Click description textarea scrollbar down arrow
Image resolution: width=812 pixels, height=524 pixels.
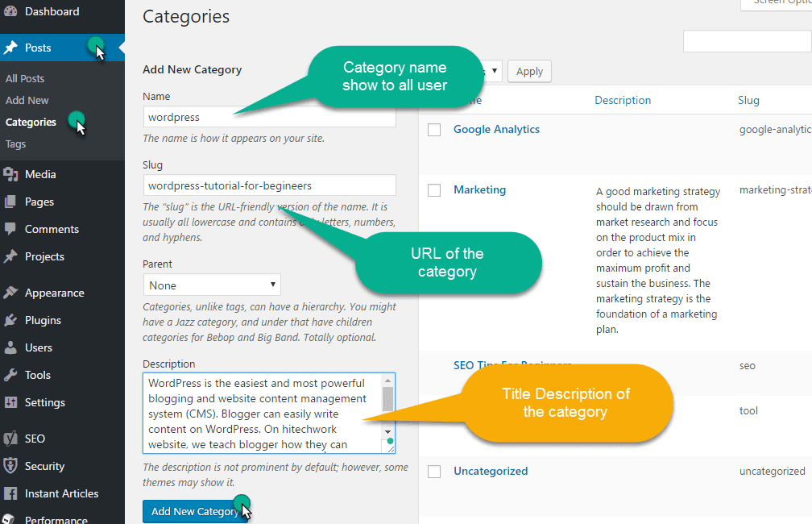point(388,432)
